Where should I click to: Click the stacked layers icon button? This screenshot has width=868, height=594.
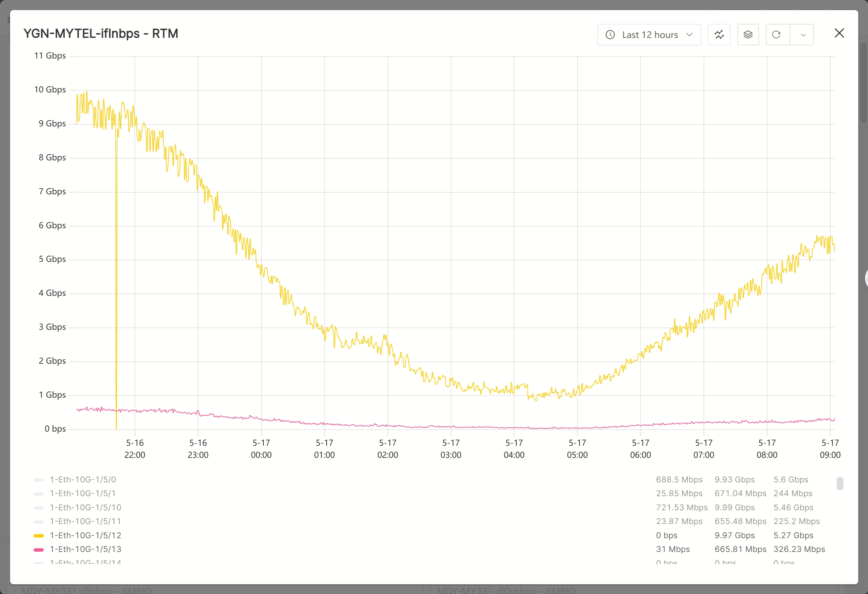[x=748, y=35]
